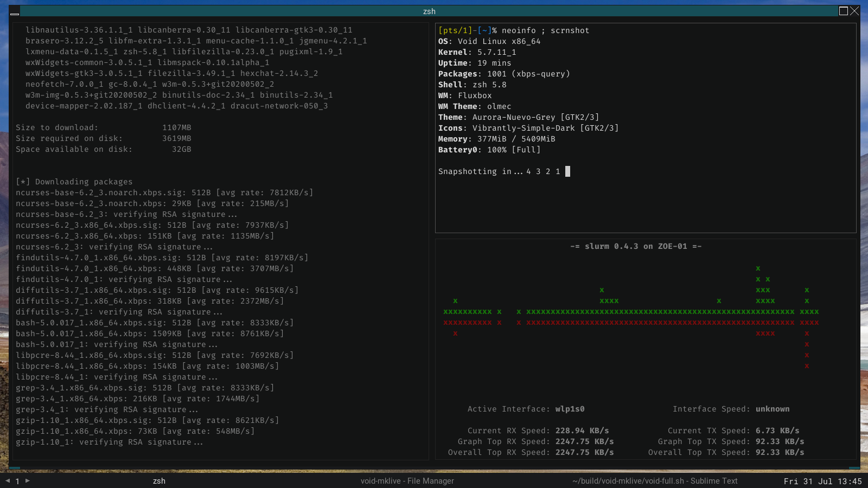
Task: Click Interface Speed unknown value
Action: pos(773,409)
